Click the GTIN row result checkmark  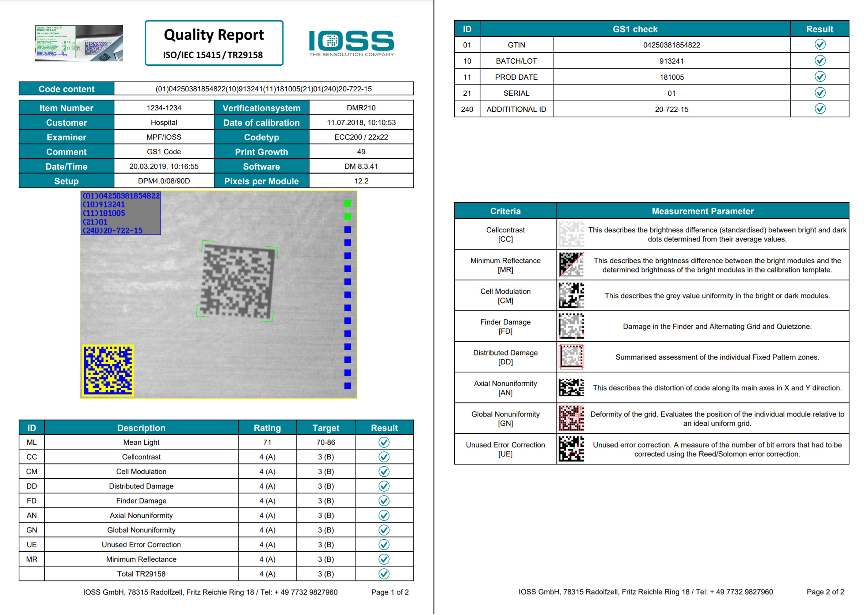click(x=821, y=45)
